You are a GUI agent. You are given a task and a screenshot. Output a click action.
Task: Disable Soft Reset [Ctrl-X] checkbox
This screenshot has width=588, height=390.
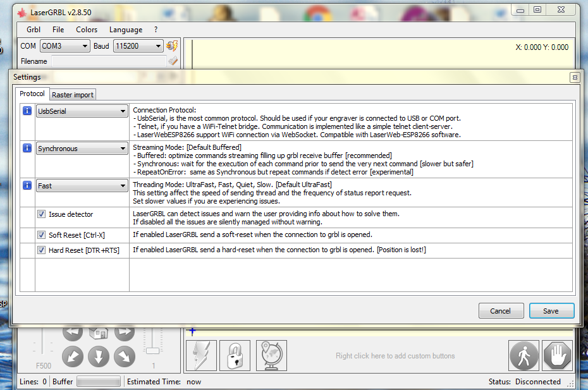(42, 235)
